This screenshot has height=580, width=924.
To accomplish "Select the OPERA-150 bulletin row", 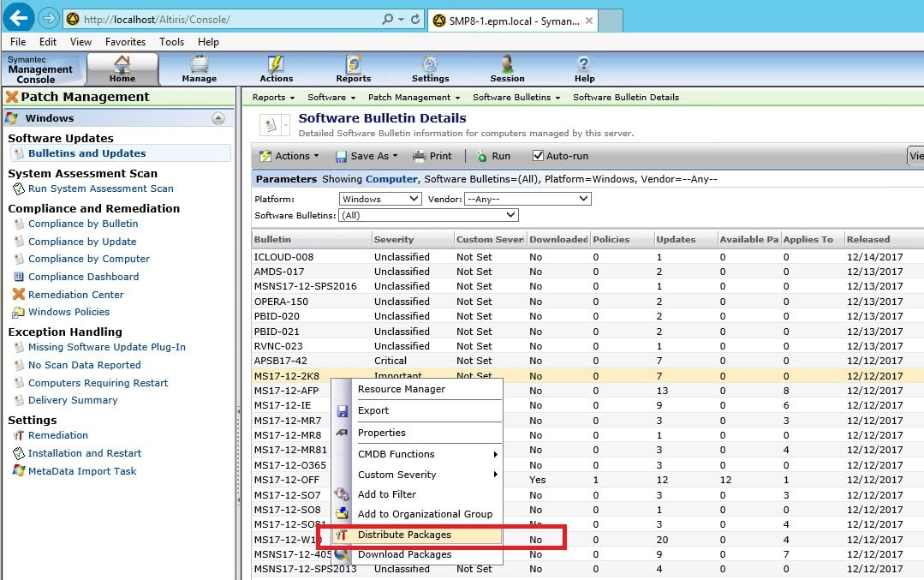I will pyautogui.click(x=587, y=302).
